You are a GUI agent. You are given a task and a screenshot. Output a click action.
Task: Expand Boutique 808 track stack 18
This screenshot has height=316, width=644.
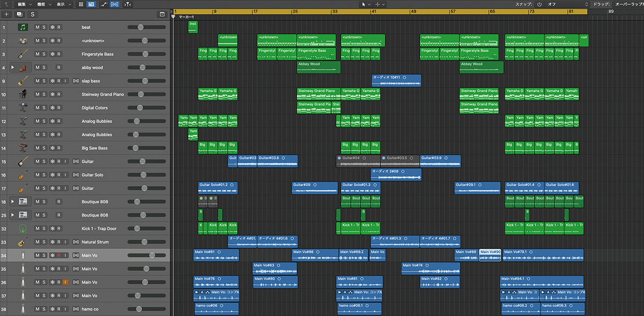click(12, 202)
